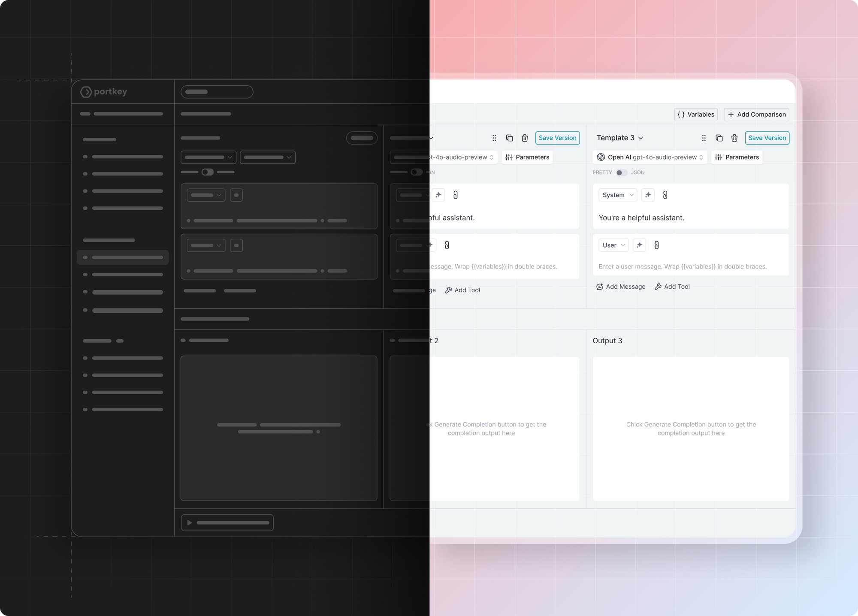This screenshot has width=858, height=616.
Task: Click the trash icon in second template
Action: coord(525,138)
